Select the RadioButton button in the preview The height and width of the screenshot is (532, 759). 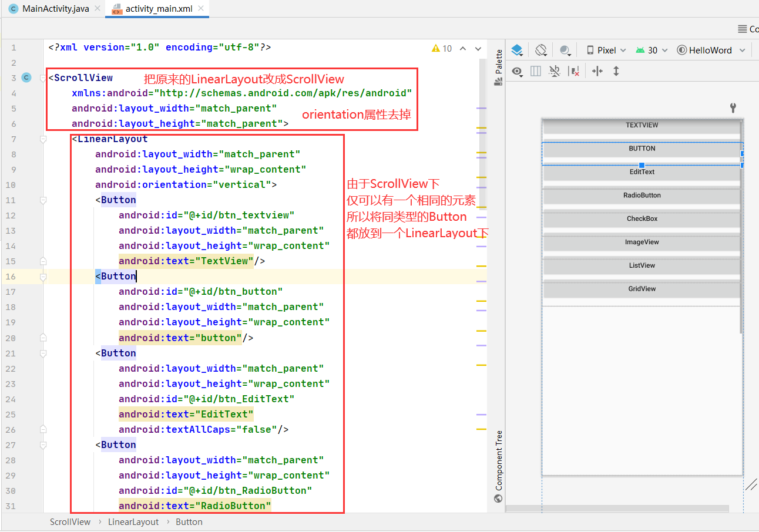642,196
